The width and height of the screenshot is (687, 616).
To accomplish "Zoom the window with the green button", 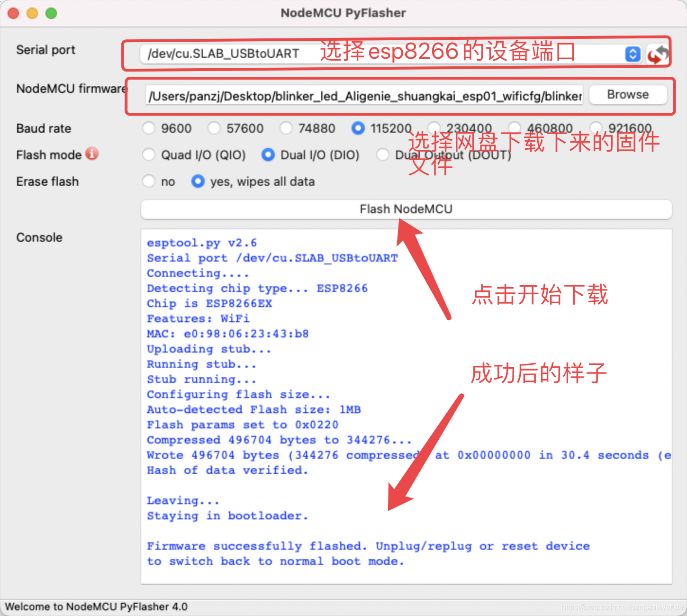I will point(51,13).
